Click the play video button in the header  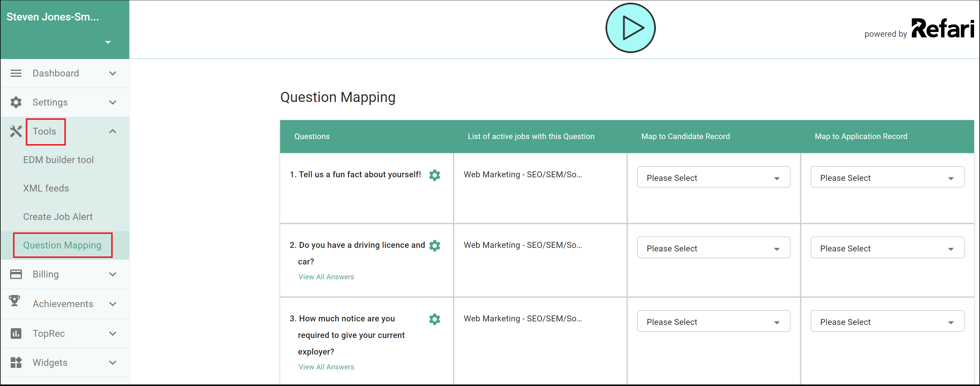click(630, 28)
